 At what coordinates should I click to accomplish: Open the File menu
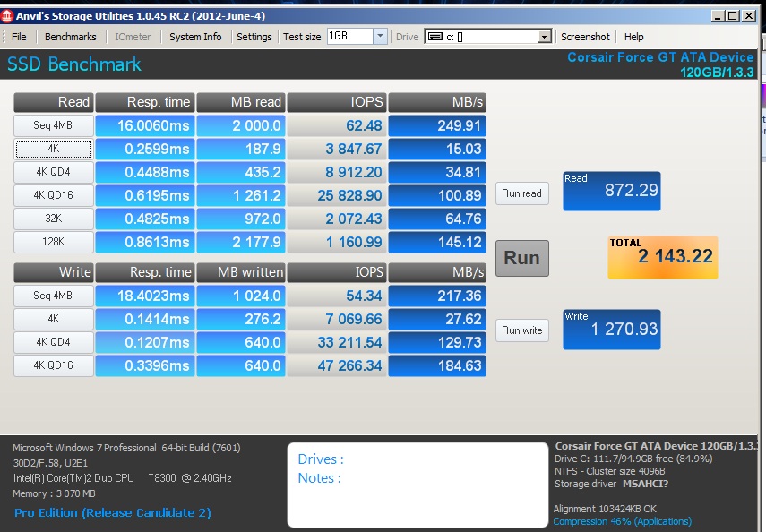[19, 37]
